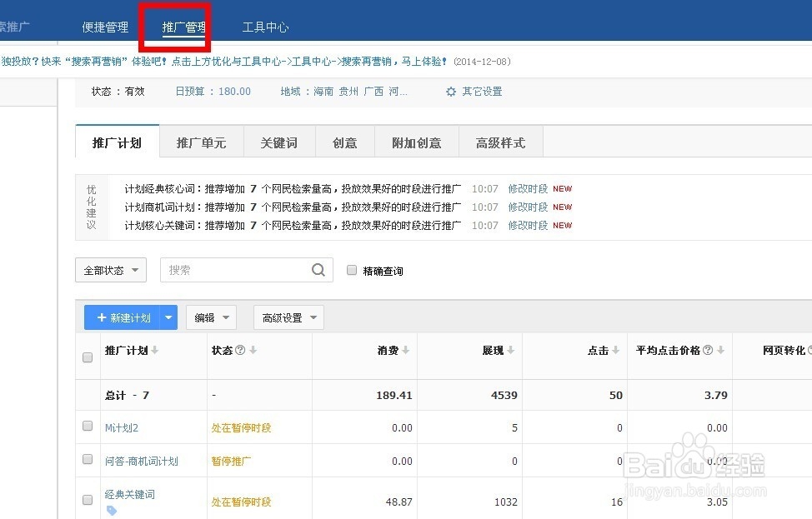This screenshot has height=519, width=812.
Task: Check the select-all checkbox in table header
Action: tap(88, 357)
